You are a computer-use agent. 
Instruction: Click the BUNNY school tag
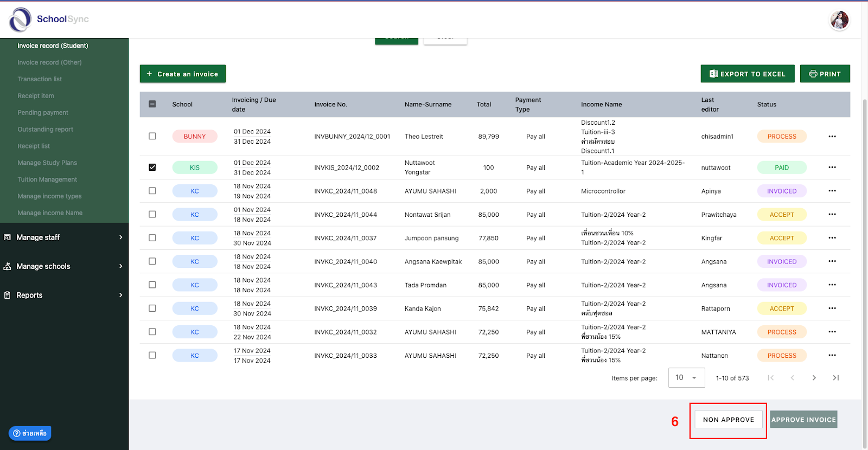click(195, 137)
